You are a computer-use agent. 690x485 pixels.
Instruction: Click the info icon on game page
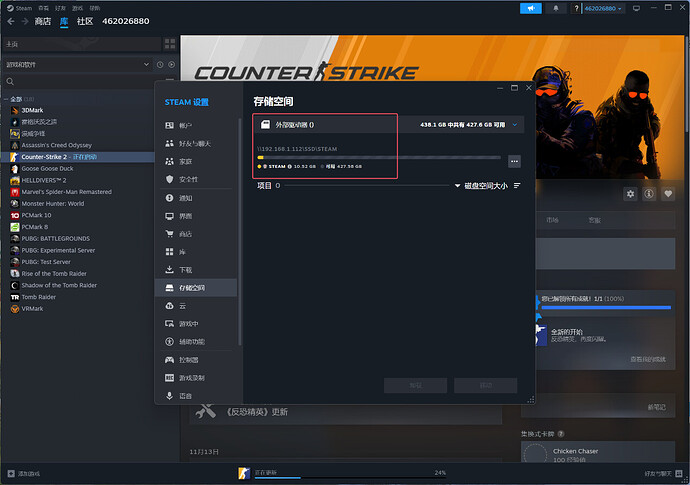click(649, 194)
